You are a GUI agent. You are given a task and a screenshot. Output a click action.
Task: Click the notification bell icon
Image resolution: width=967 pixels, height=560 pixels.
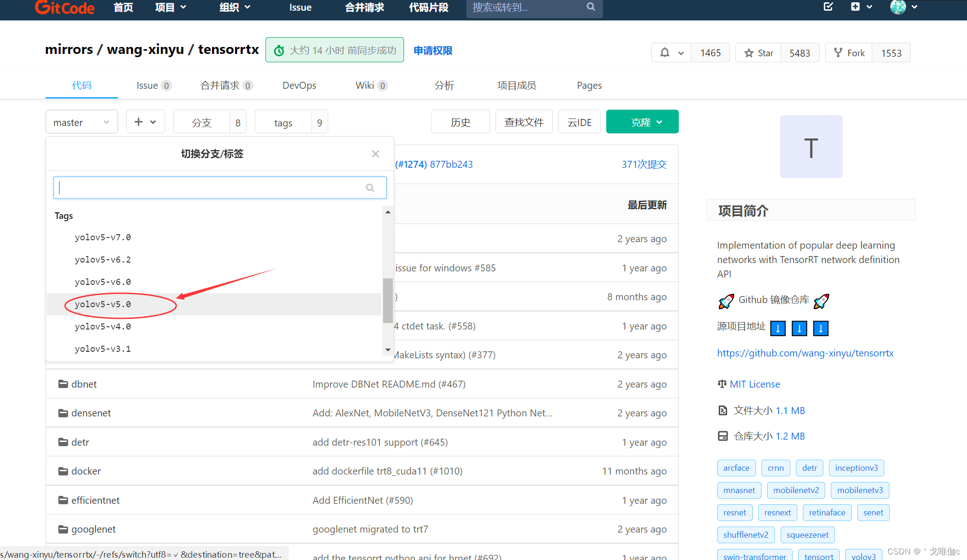tap(665, 53)
